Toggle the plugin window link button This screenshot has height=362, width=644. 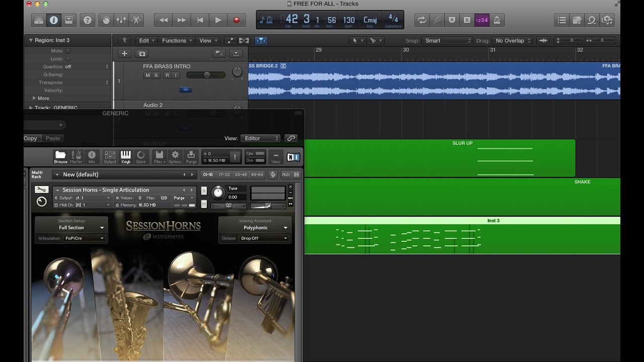coord(290,138)
